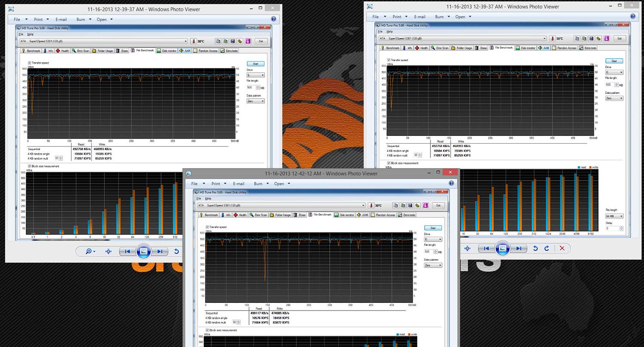
Task: Click the Exit button in left HD Tune window
Action: pos(260,41)
